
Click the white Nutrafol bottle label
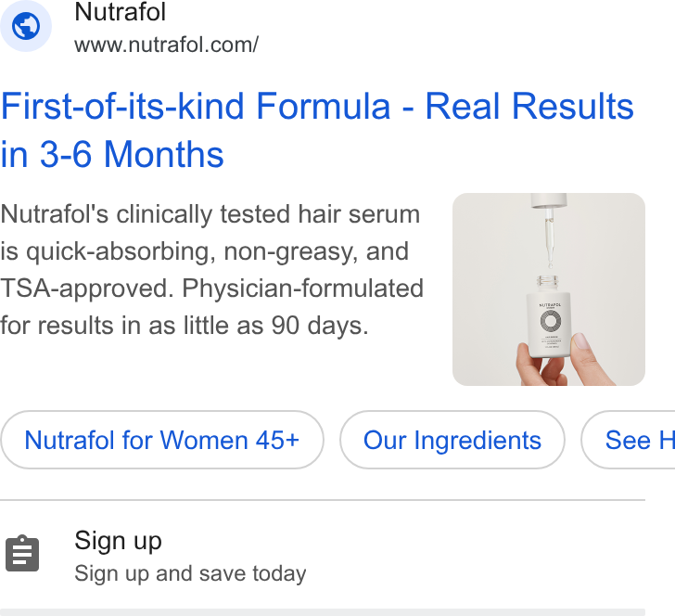pyautogui.click(x=549, y=325)
